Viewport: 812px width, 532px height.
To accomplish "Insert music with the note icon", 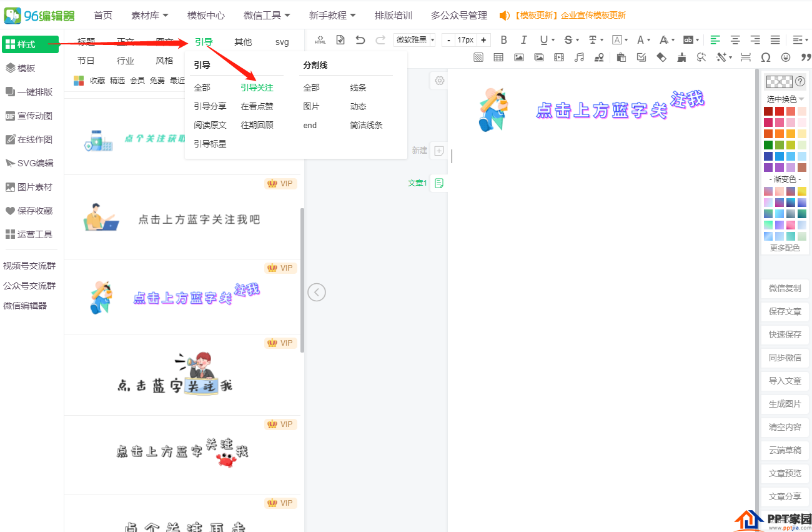I will (x=579, y=58).
